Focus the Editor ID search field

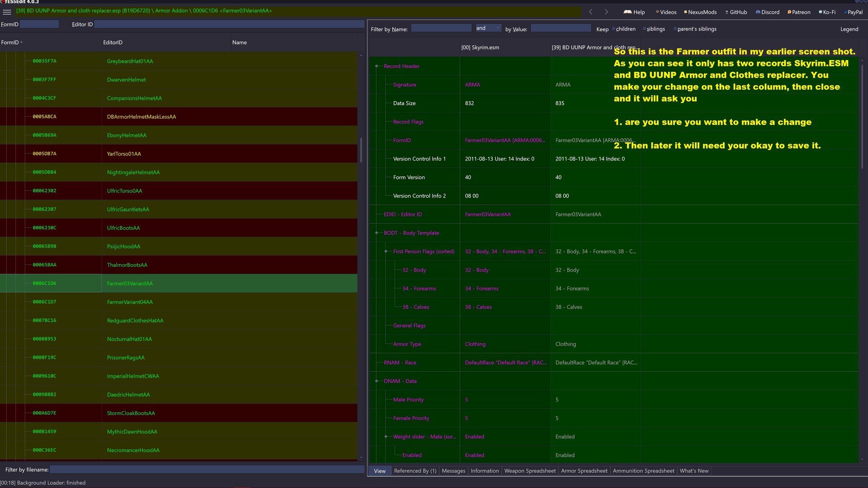tap(229, 24)
